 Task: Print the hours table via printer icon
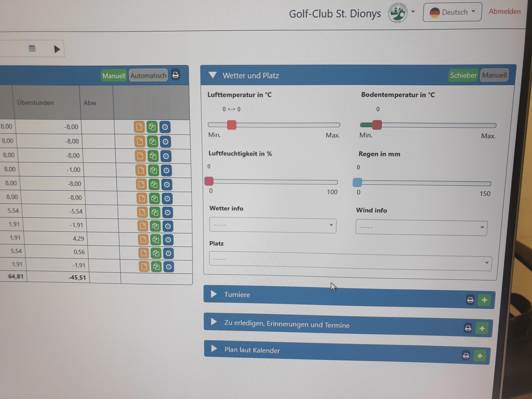pyautogui.click(x=176, y=75)
